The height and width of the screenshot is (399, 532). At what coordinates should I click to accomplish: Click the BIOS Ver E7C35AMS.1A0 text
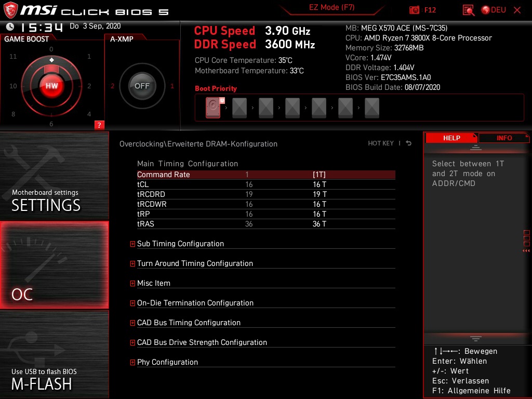[x=388, y=77]
